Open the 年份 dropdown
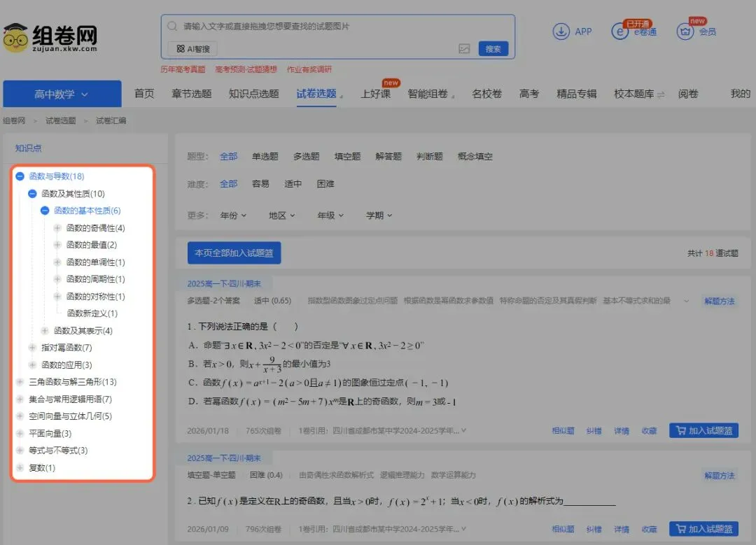Screen dimensions: 756x545 tap(233, 215)
